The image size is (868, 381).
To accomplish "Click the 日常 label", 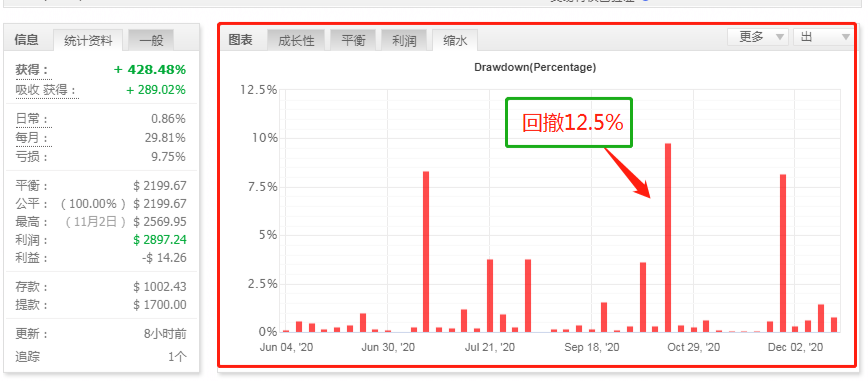I will (32, 119).
